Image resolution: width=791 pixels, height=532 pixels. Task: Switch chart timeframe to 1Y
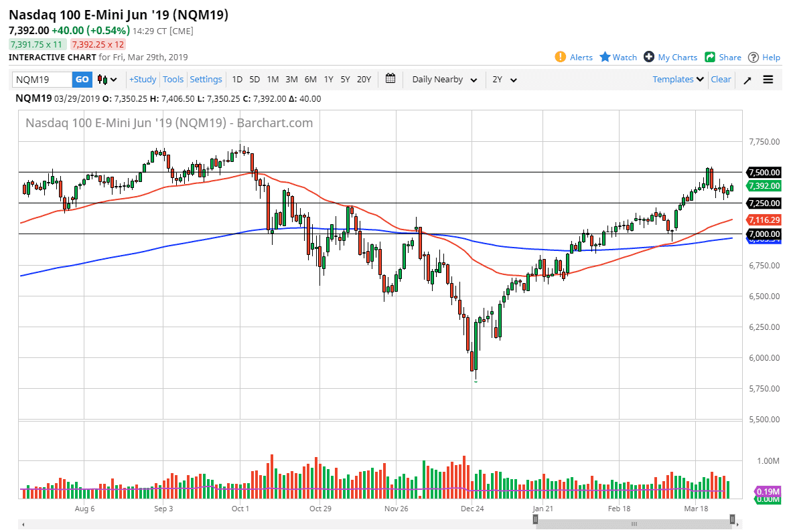click(328, 79)
